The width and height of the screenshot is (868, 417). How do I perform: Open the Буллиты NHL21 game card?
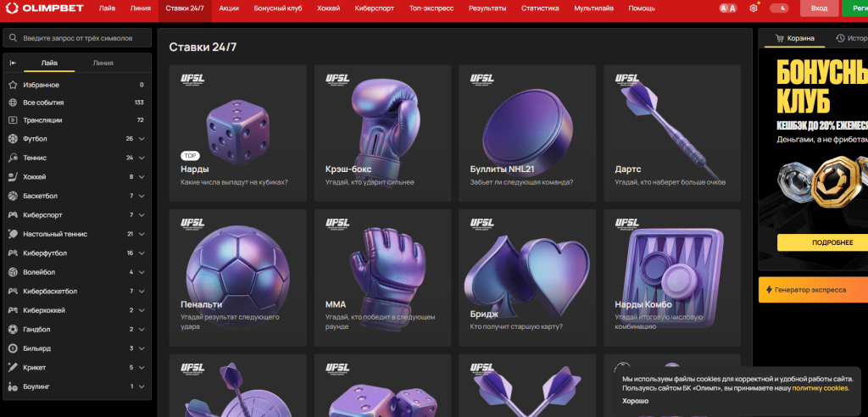pyautogui.click(x=527, y=133)
